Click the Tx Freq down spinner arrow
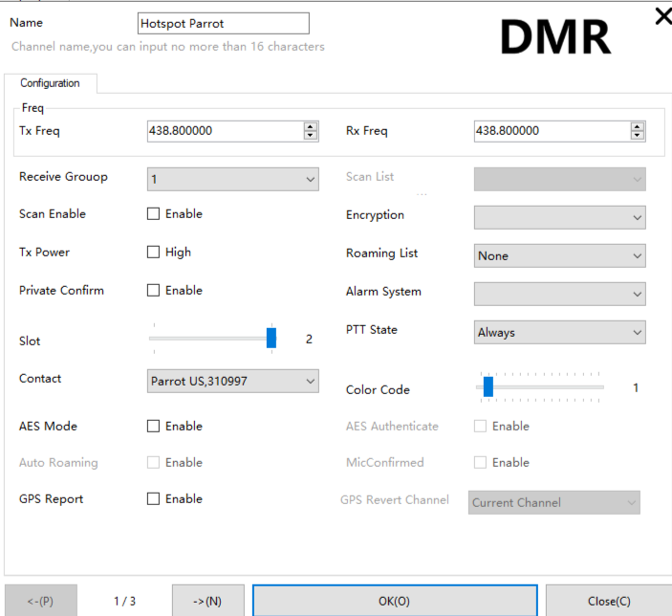Viewport: 672px width, 616px height. coord(311,136)
